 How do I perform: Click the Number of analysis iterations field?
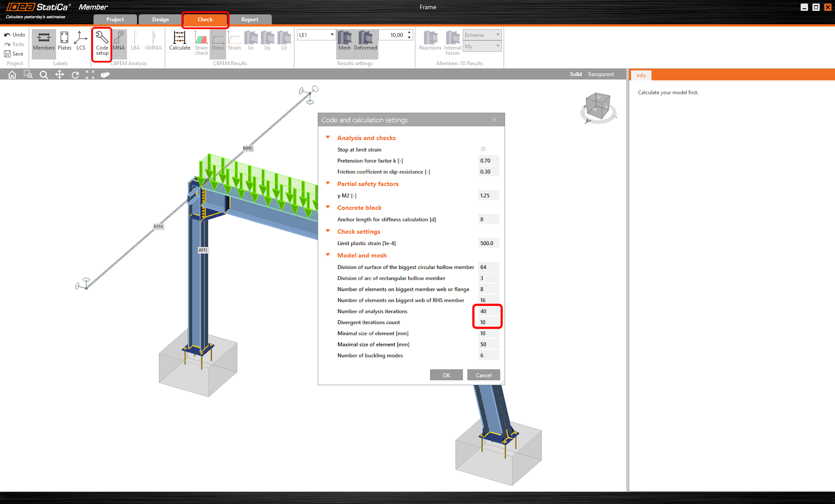[x=488, y=311]
